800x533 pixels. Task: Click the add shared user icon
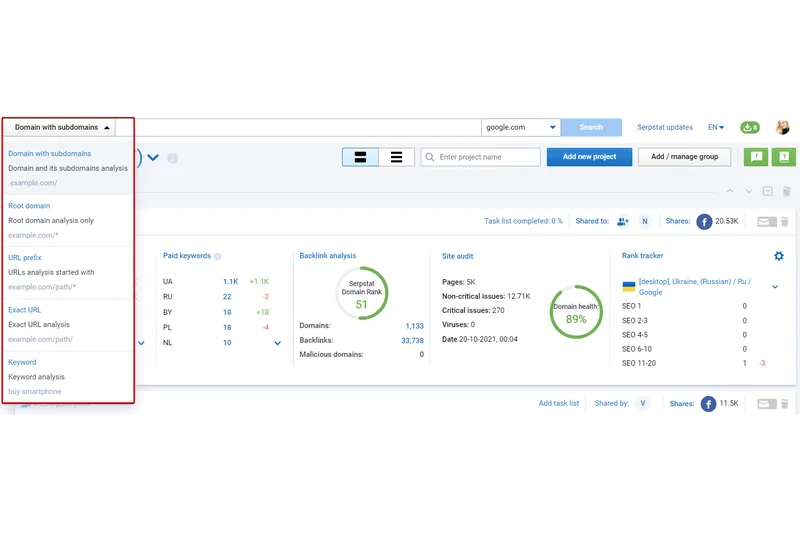point(623,221)
